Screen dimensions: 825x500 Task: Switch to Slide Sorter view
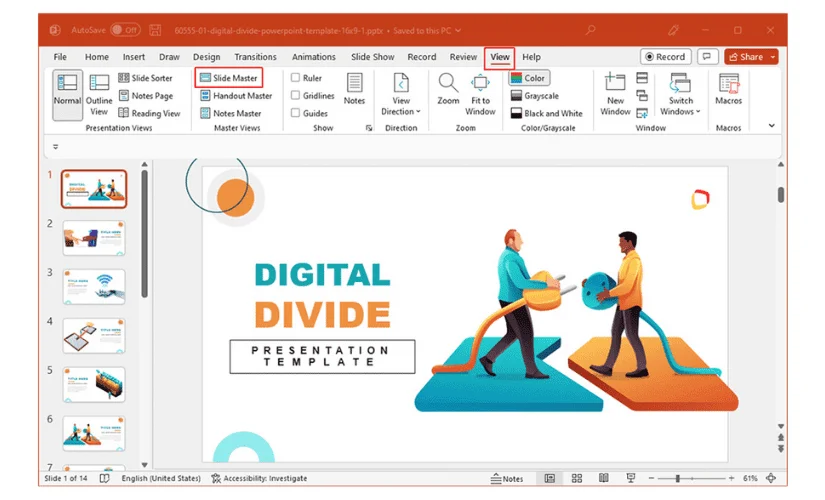point(145,78)
